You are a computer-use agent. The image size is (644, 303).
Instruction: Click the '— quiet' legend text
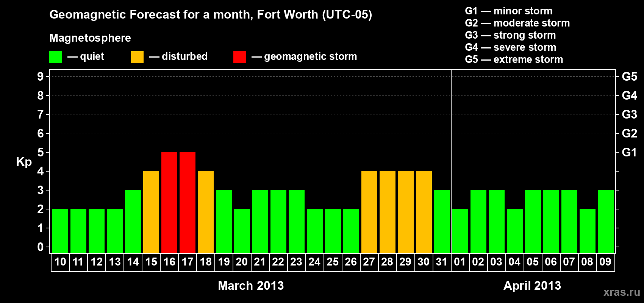[86, 56]
